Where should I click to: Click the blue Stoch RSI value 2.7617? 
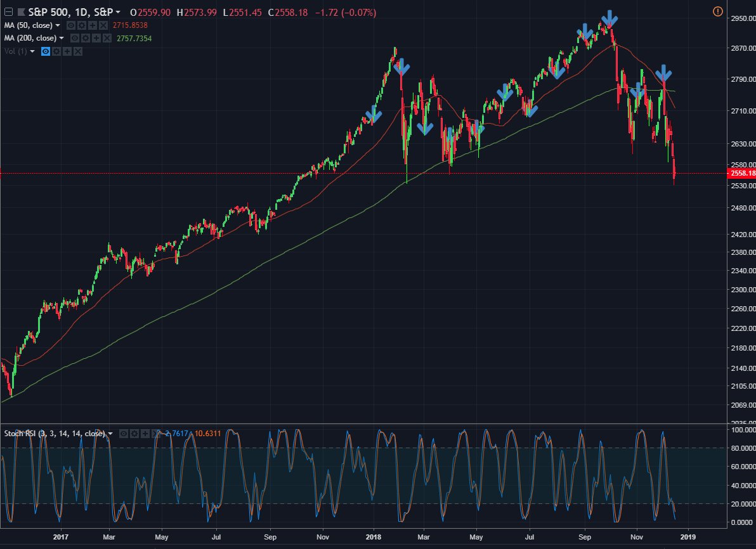pyautogui.click(x=176, y=434)
